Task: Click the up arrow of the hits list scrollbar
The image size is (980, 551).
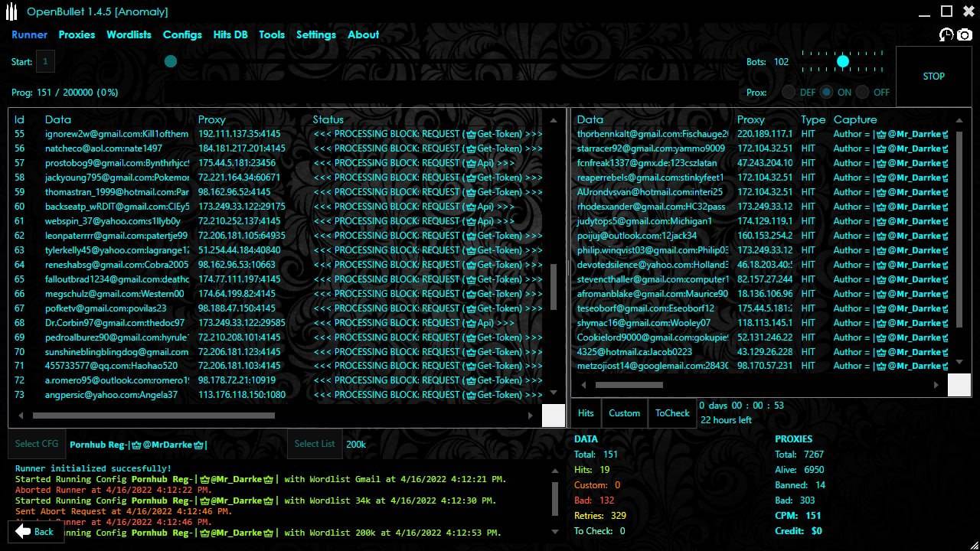Action: (959, 120)
